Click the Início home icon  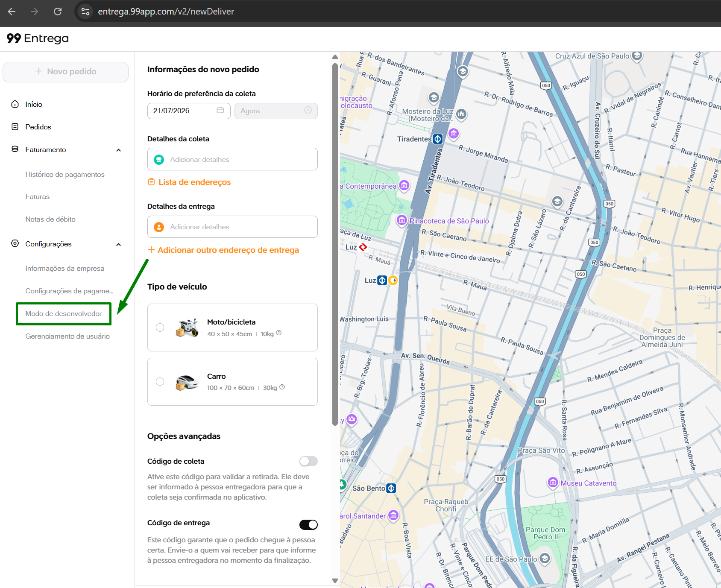click(x=15, y=104)
